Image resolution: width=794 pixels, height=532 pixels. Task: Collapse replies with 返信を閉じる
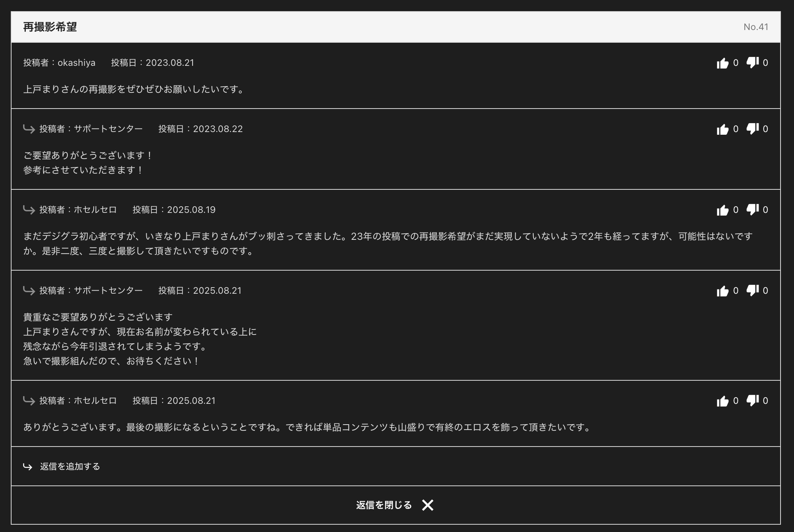(384, 505)
